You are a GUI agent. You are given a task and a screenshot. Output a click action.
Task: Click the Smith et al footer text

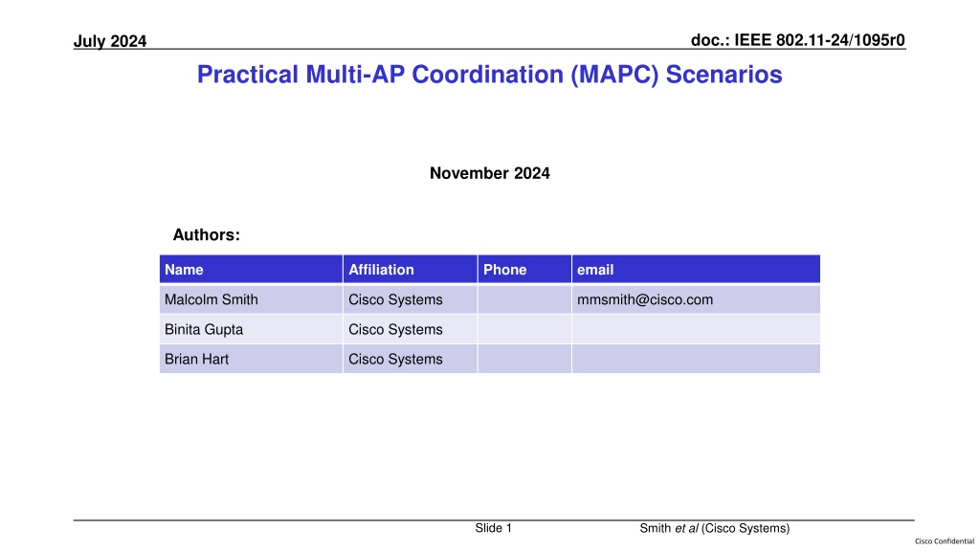(x=714, y=528)
